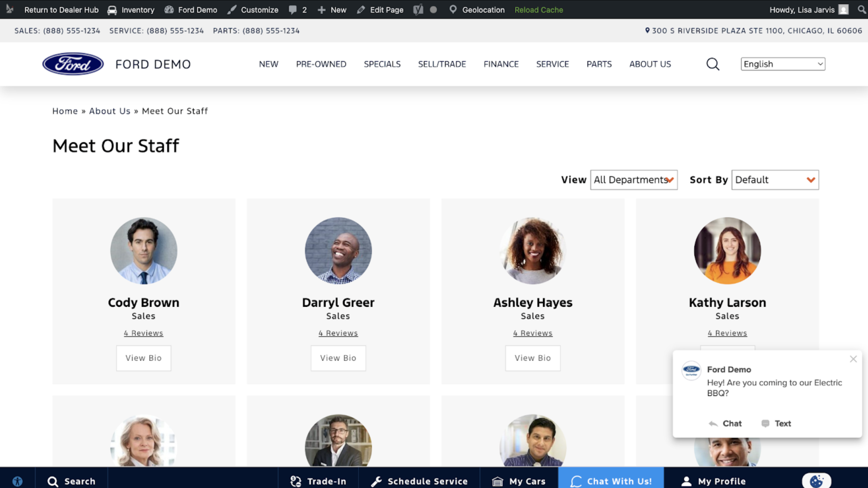The image size is (868, 488).
Task: Click the Cody Brown name heading
Action: click(143, 302)
